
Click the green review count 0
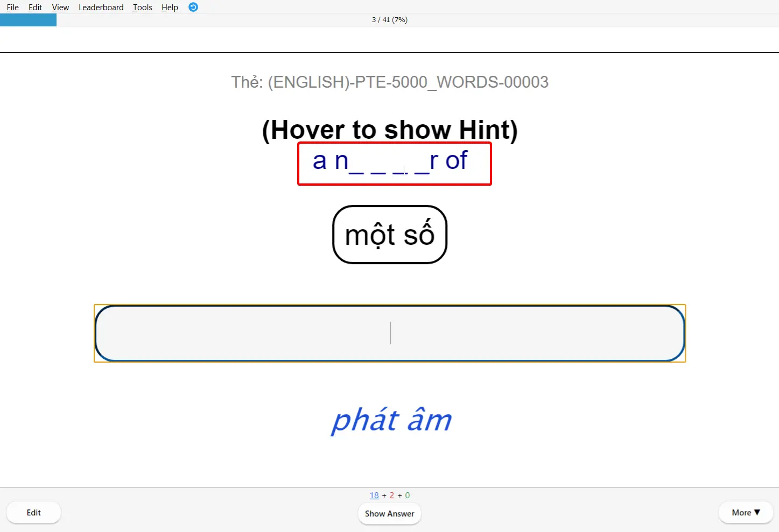click(x=408, y=495)
